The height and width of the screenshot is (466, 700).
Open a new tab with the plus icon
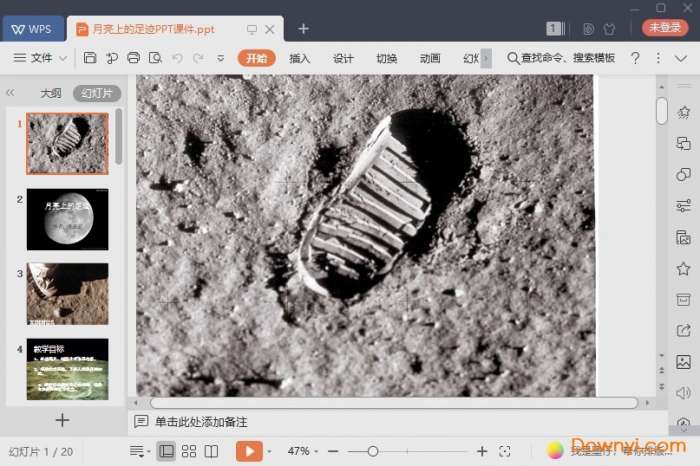[304, 28]
